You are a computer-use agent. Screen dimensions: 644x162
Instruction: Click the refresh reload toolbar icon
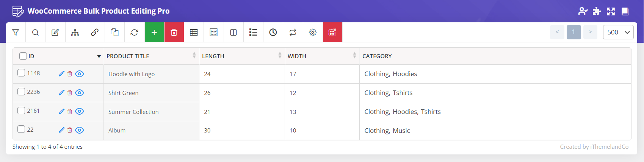[134, 33]
